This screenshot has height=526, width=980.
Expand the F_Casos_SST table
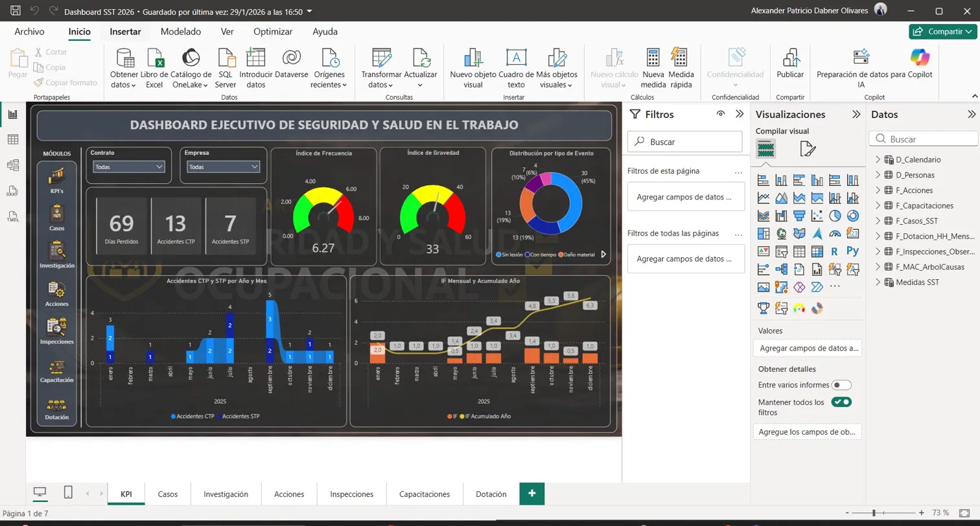coord(878,221)
